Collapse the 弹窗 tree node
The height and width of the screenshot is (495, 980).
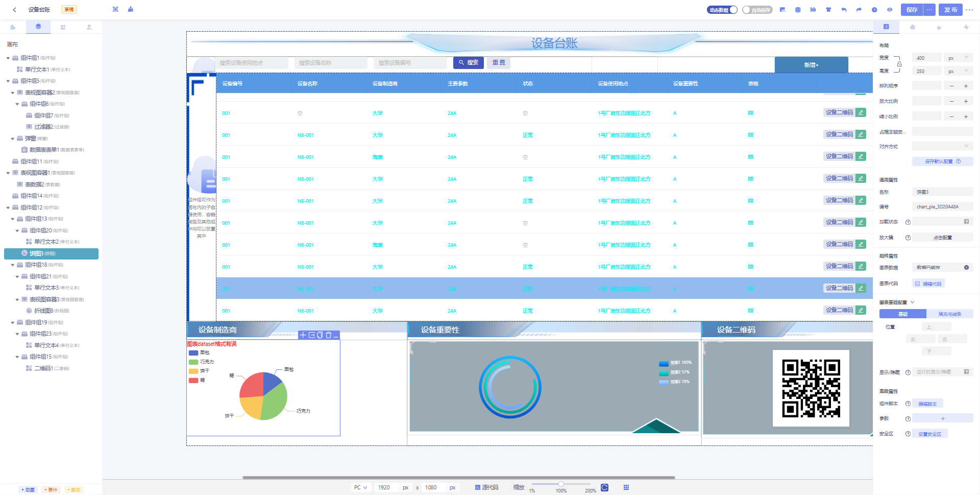pos(13,139)
